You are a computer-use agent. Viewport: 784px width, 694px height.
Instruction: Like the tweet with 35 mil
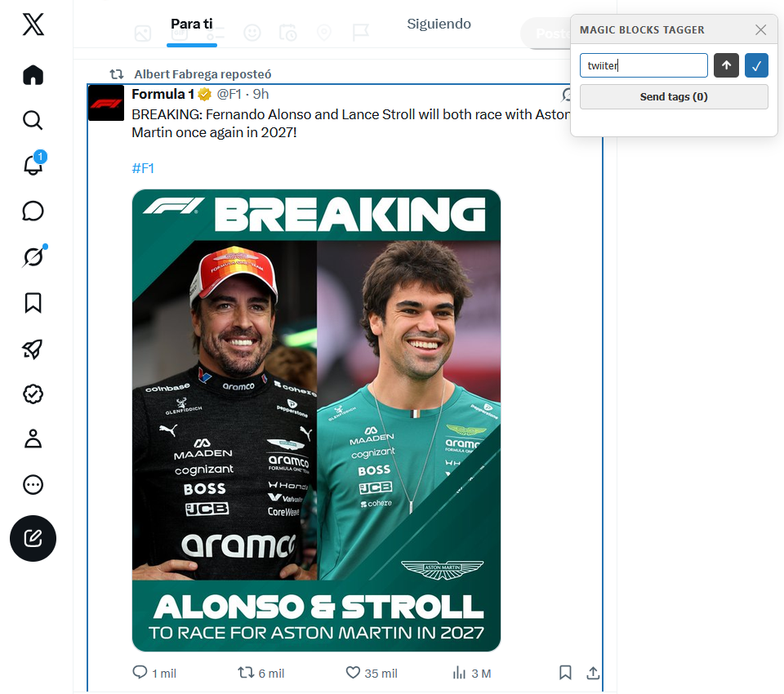coord(372,673)
